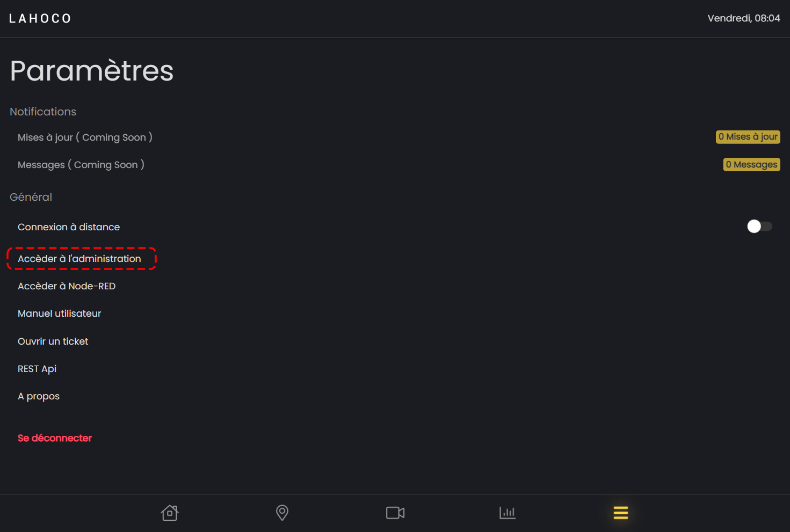790x532 pixels.
Task: Click the LAHOCO logo
Action: (x=40, y=19)
